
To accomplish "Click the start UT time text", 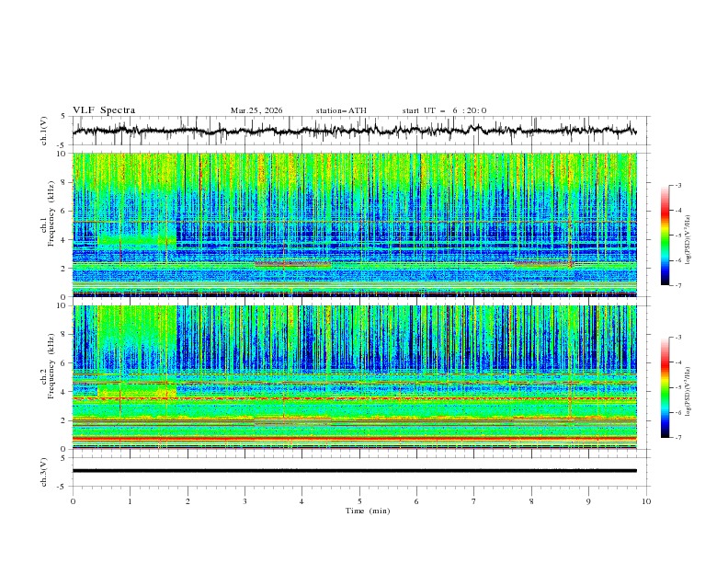I will point(444,110).
